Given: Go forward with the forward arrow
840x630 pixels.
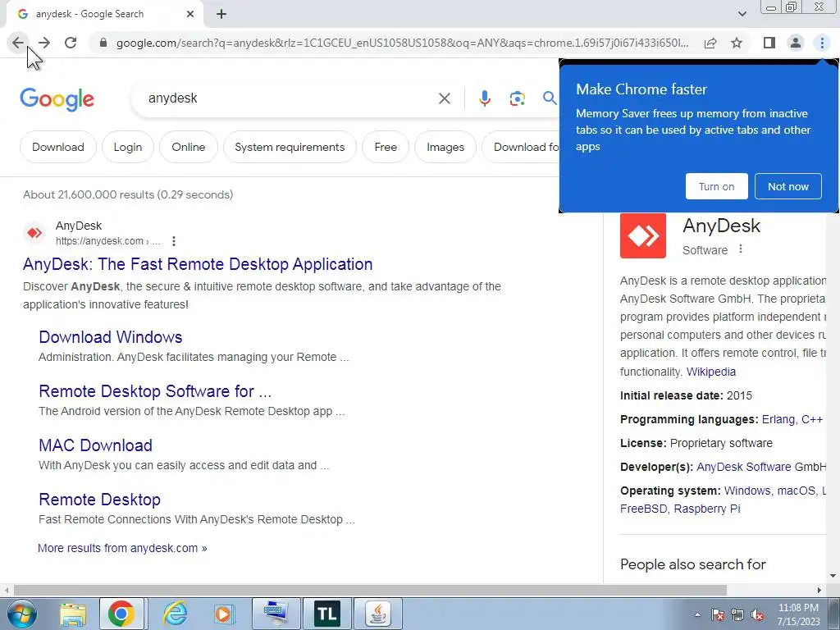Looking at the screenshot, I should tap(44, 43).
